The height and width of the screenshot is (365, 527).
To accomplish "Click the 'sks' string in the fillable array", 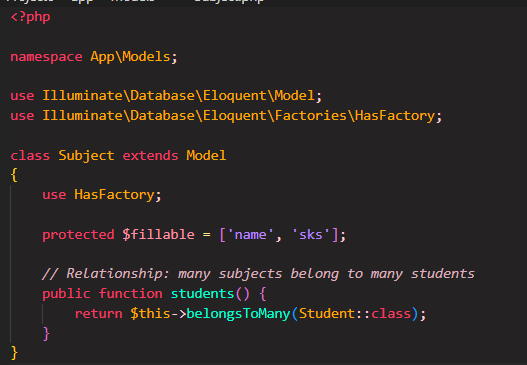I will tap(311, 234).
